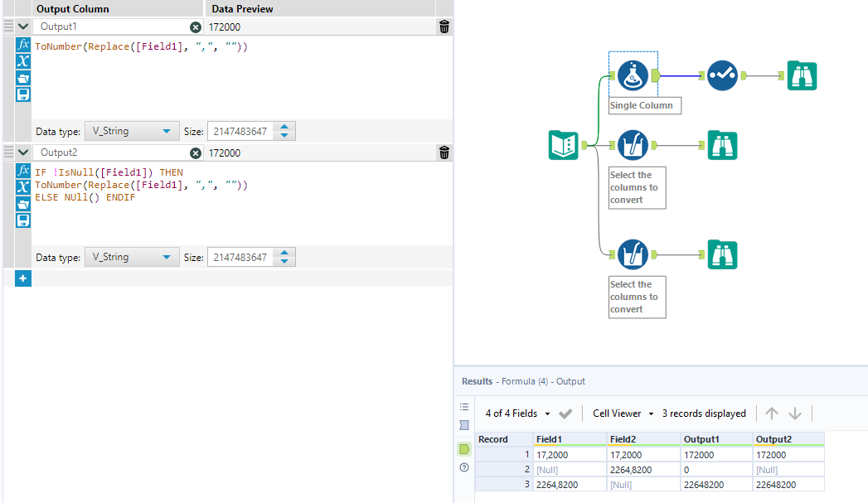This screenshot has height=503, width=868.
Task: Open the Cell Viewer dropdown
Action: point(622,413)
